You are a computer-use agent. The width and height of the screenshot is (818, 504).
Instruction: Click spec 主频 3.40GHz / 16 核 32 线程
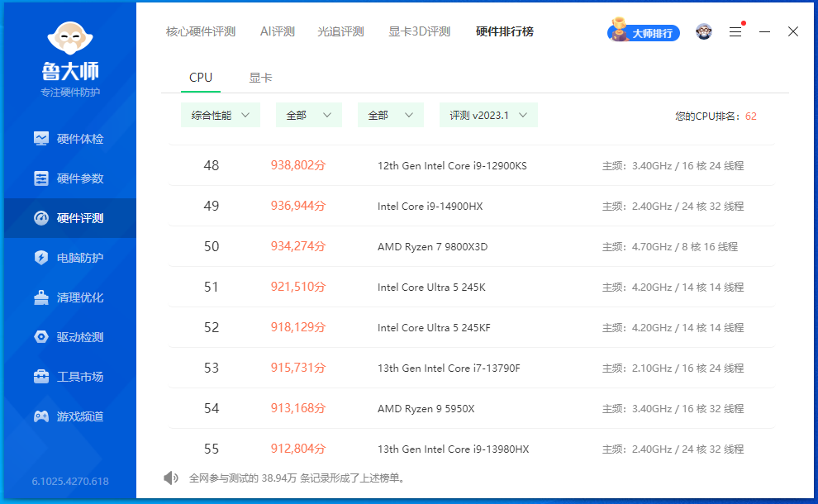(x=673, y=409)
